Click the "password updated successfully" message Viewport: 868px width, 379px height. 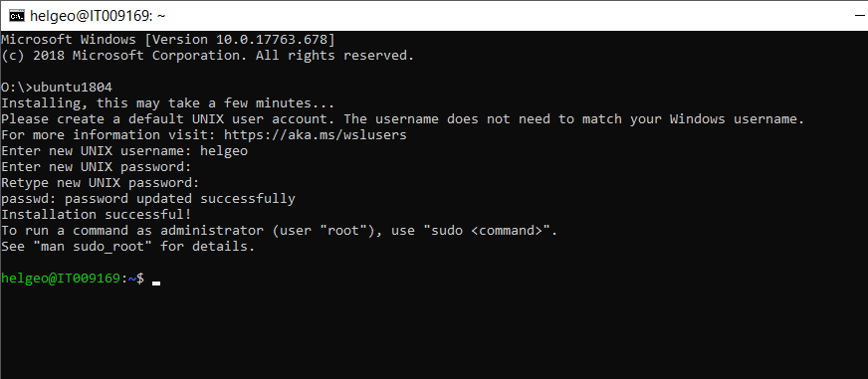point(180,199)
